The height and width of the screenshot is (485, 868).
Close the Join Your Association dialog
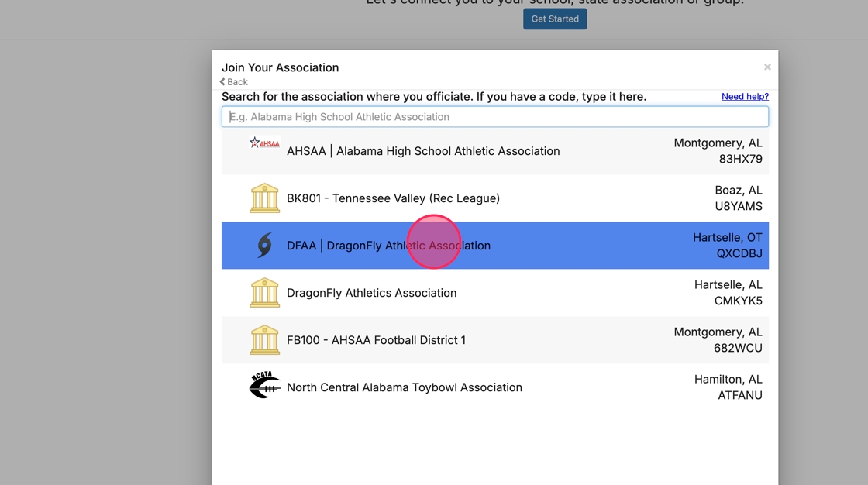[767, 67]
